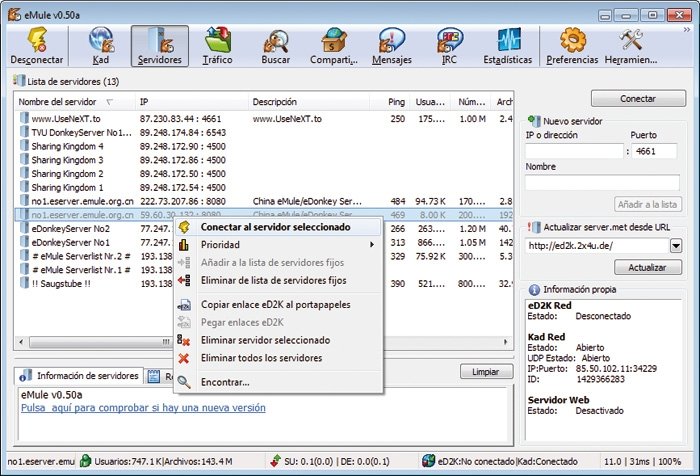Click the user icon in status bar
The height and width of the screenshot is (476, 700).
coord(85,461)
